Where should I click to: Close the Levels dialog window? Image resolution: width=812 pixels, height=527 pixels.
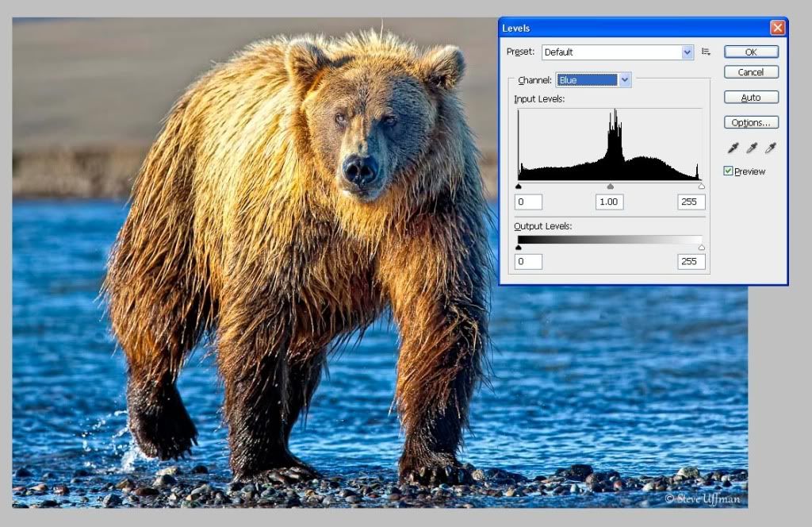click(777, 28)
